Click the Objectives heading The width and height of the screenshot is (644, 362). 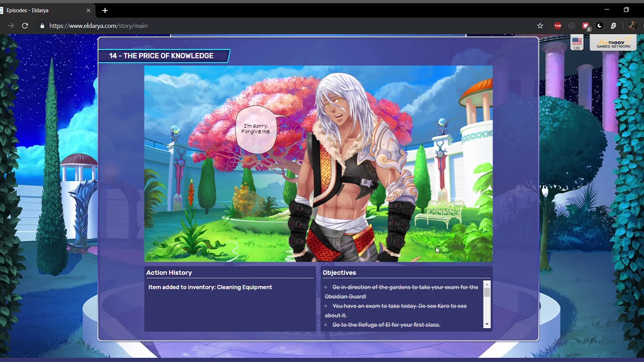click(x=339, y=273)
